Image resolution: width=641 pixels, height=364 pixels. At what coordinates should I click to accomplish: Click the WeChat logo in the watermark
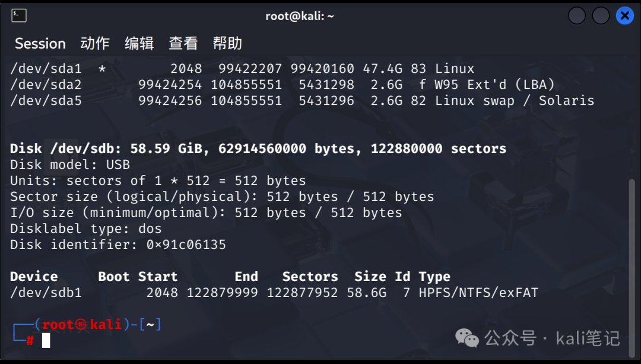click(x=467, y=338)
